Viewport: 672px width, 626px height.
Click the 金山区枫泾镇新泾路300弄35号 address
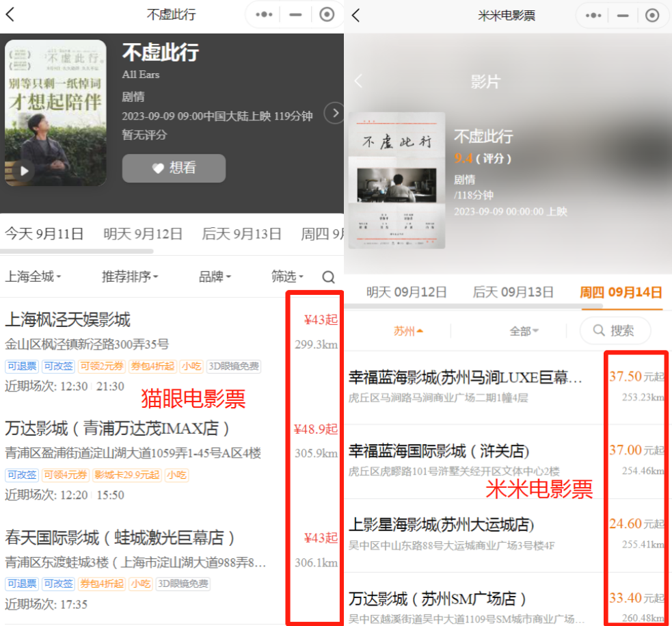click(87, 344)
